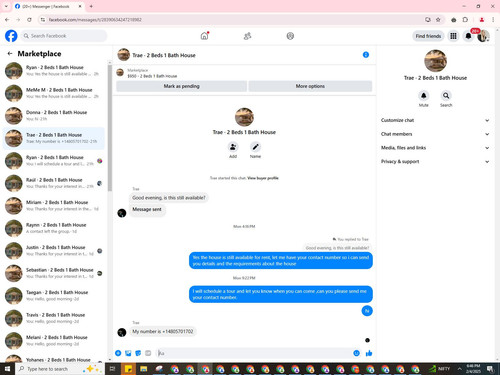Click the Search Facebook field
This screenshot has height=375, width=500.
pyautogui.click(x=64, y=36)
